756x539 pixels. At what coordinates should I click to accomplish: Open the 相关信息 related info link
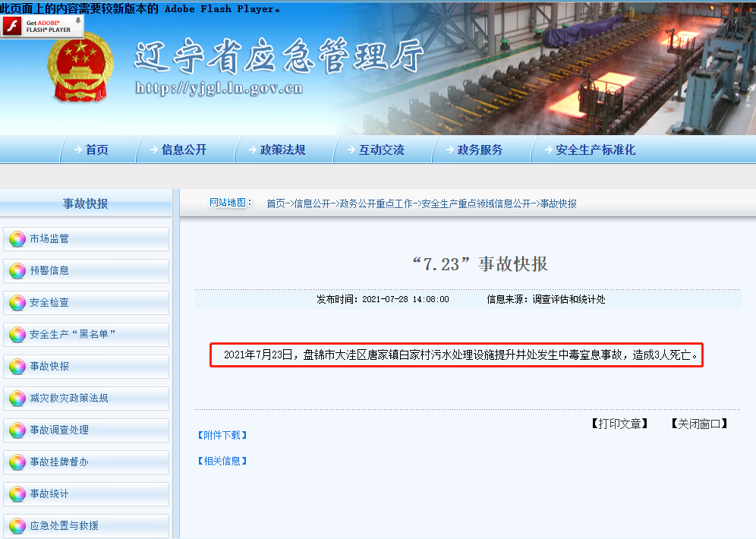pos(222,462)
